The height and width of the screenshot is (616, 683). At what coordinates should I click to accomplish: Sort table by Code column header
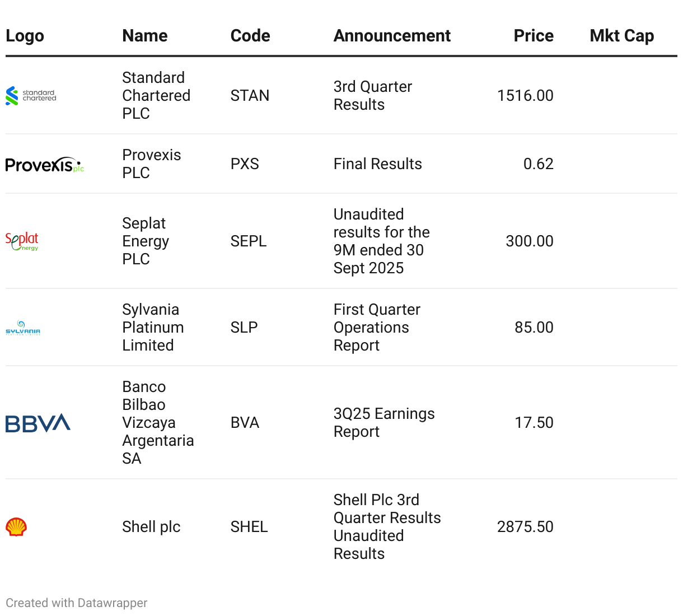[250, 36]
